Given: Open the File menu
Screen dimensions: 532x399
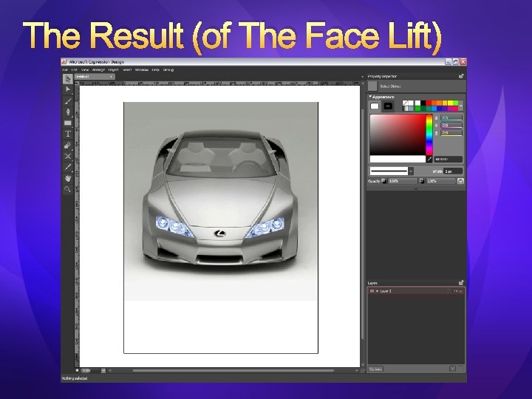Looking at the screenshot, I should [65, 70].
